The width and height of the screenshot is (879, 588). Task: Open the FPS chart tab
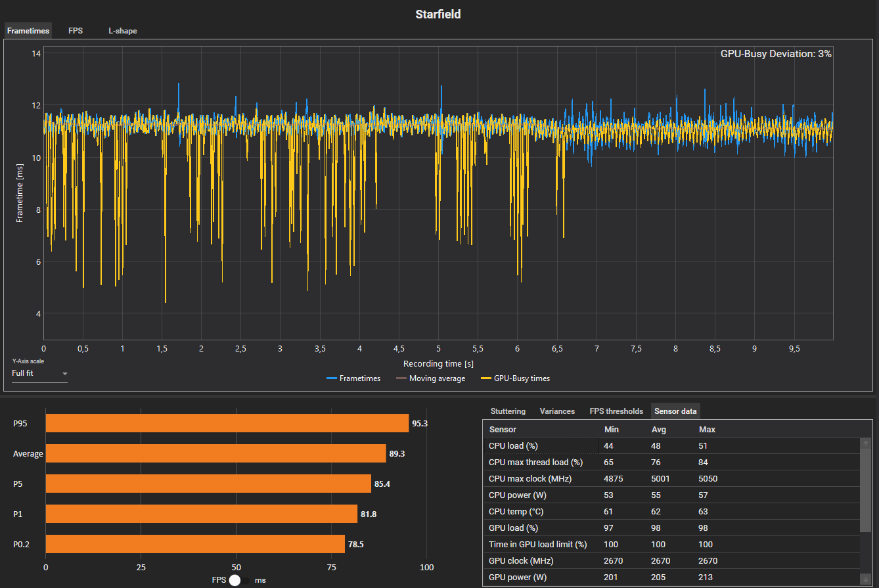click(x=76, y=31)
